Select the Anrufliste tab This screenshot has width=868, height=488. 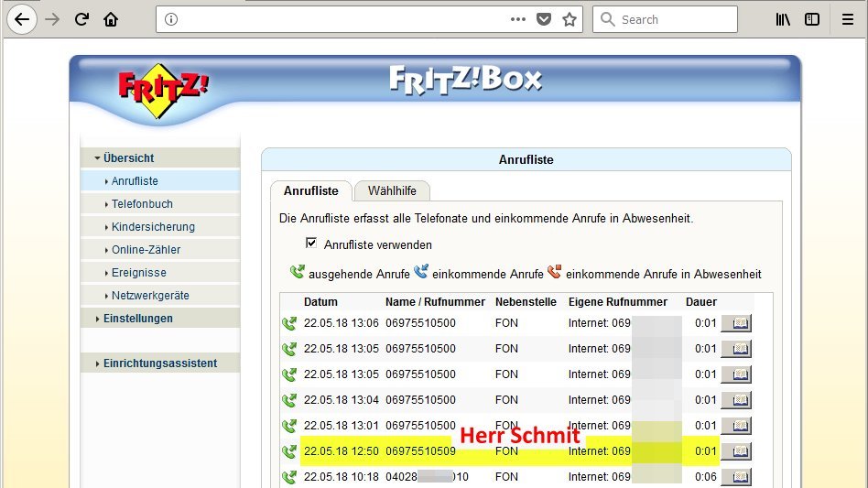(311, 190)
